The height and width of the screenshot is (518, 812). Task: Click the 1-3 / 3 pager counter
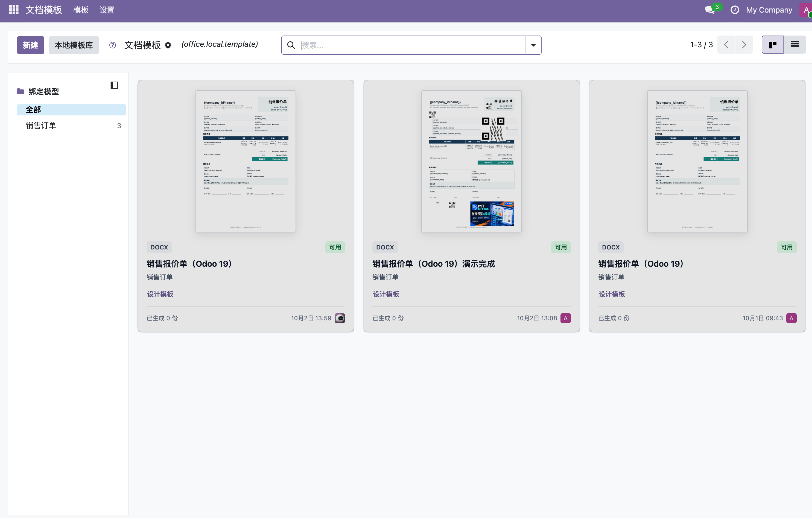(701, 45)
